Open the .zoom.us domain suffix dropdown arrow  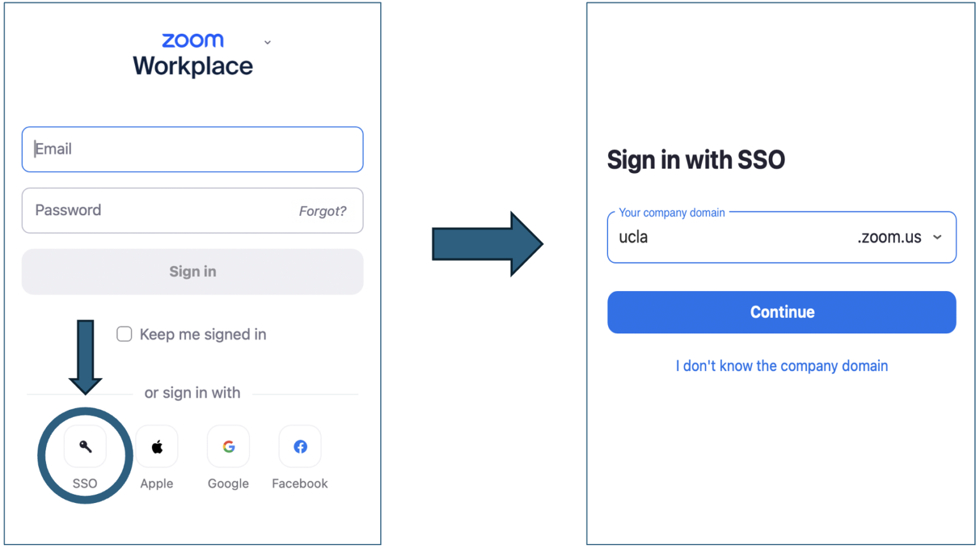pyautogui.click(x=937, y=237)
